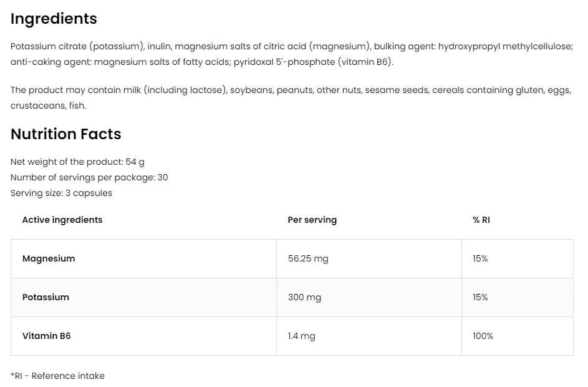Screen dimensions: 588x387
Task: Click the allergen warning paragraph about milk
Action: click(290, 97)
